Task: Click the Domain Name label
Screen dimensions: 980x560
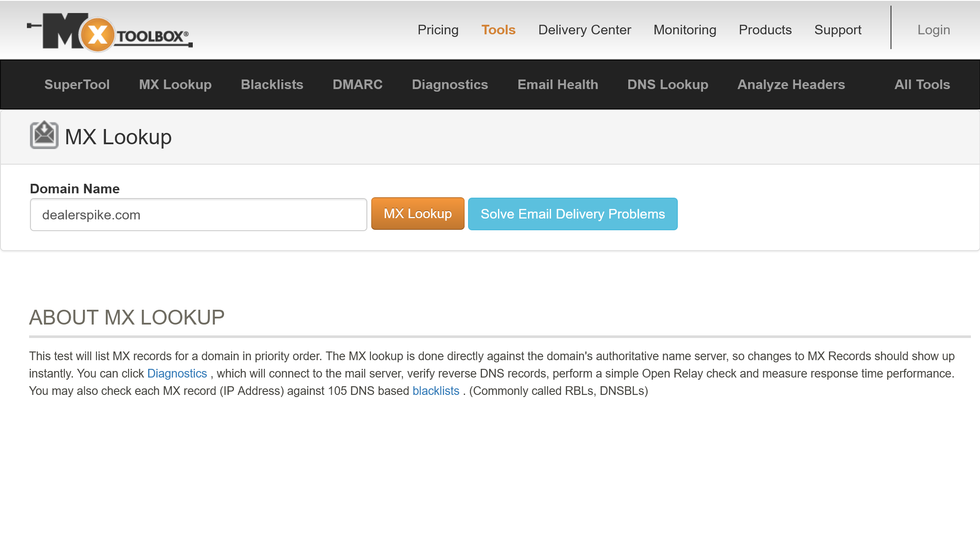Action: [75, 189]
